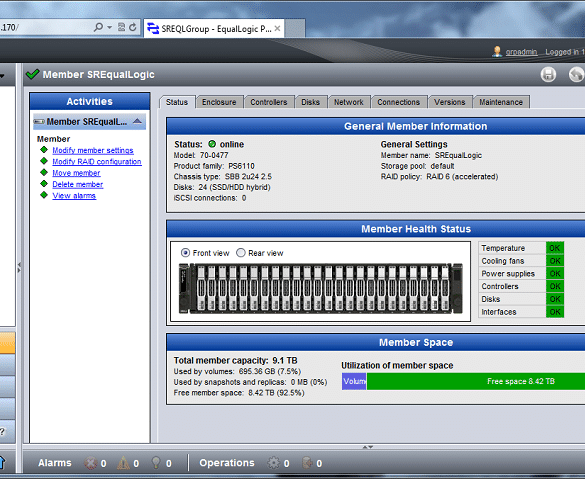Click the member array icon in Activities
Viewport: 585px width, 479px height.
[x=39, y=122]
